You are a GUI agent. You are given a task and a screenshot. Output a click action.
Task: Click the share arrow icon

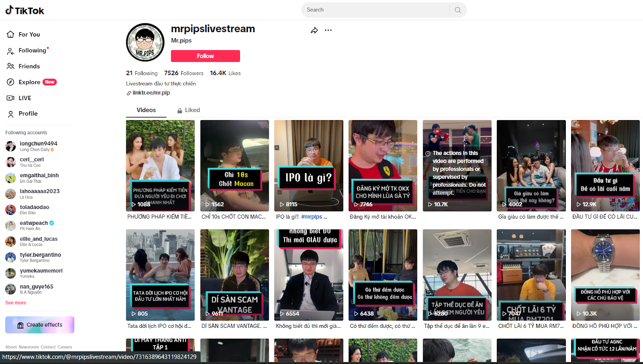pyautogui.click(x=314, y=30)
